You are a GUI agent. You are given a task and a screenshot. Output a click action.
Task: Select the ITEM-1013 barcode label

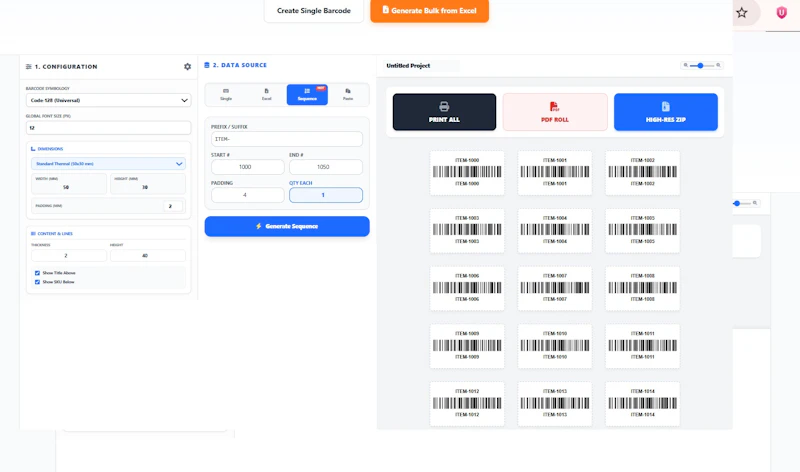555,403
